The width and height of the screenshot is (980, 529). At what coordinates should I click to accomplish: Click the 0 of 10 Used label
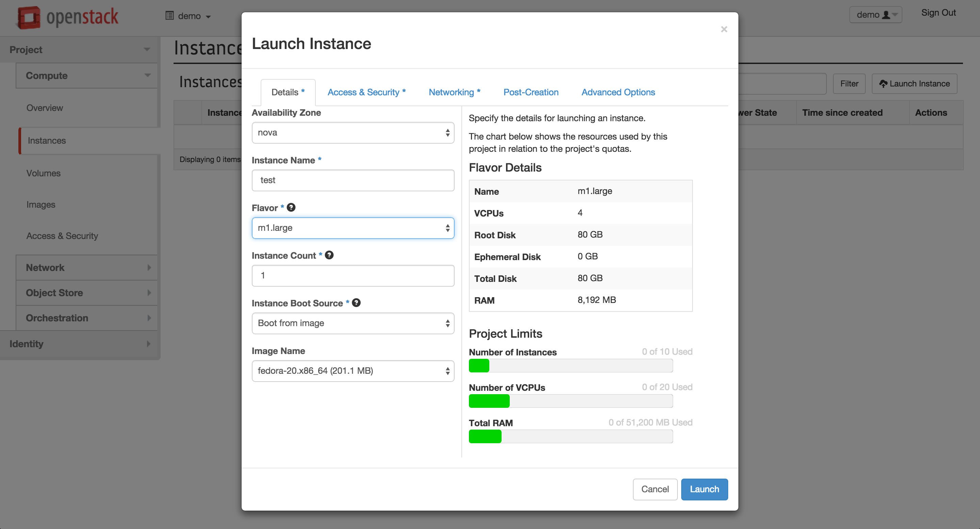click(x=667, y=352)
